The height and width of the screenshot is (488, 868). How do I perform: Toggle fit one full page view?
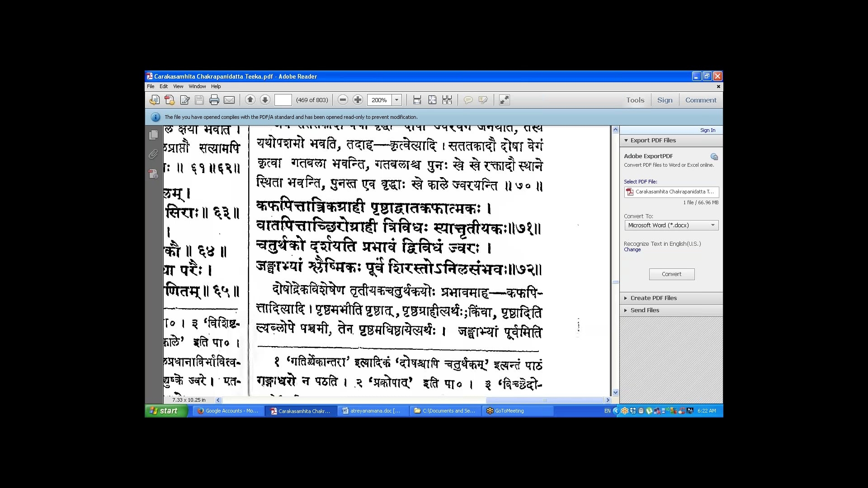coord(432,100)
